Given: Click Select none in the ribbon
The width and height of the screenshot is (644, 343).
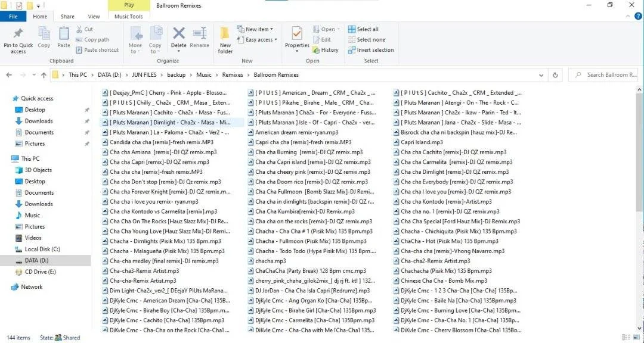Looking at the screenshot, I should click(x=367, y=40).
